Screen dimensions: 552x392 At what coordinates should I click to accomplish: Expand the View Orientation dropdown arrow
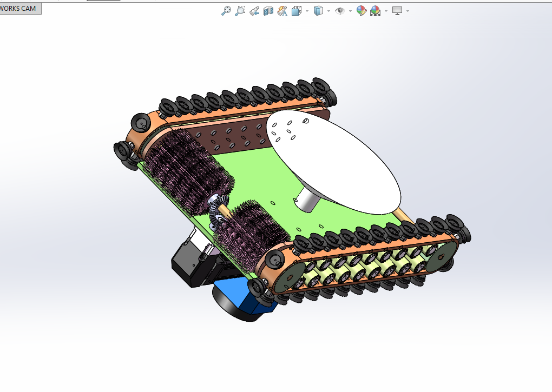coord(307,11)
